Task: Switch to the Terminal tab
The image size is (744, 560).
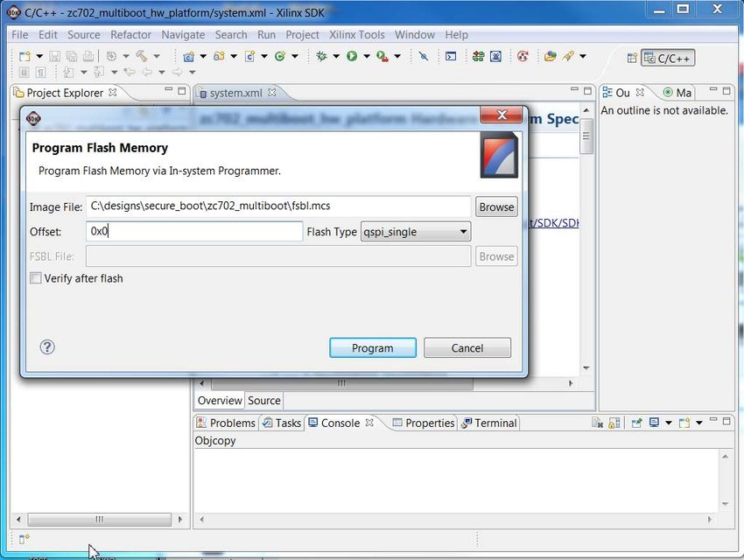Action: pos(488,423)
